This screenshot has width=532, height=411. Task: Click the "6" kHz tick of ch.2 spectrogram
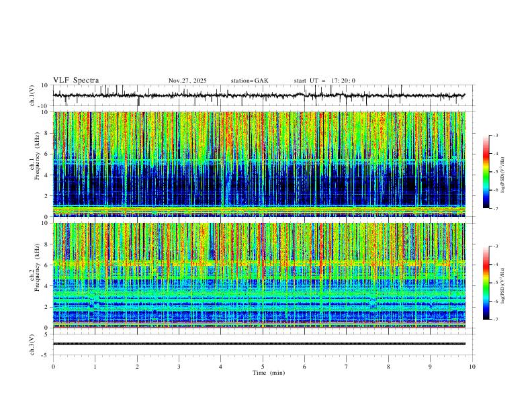(47, 265)
